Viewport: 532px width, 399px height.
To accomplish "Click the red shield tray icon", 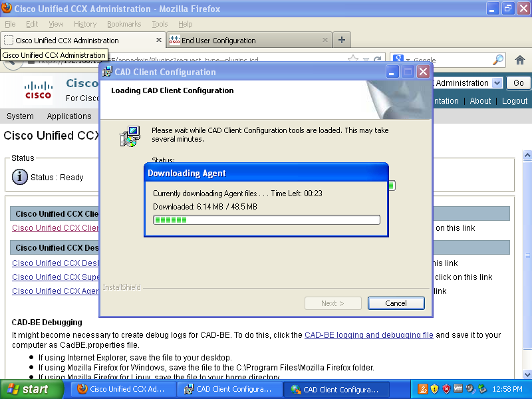I will point(446,389).
